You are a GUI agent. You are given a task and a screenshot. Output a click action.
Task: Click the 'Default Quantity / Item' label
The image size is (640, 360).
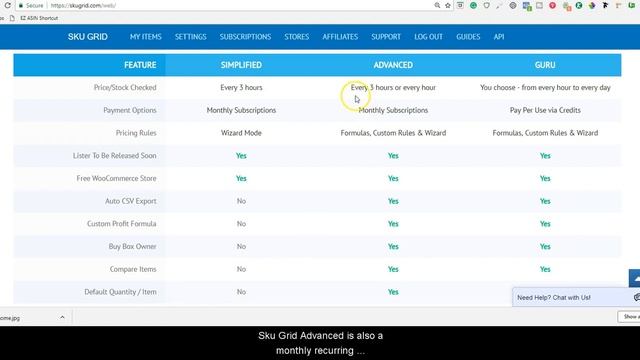pyautogui.click(x=120, y=292)
